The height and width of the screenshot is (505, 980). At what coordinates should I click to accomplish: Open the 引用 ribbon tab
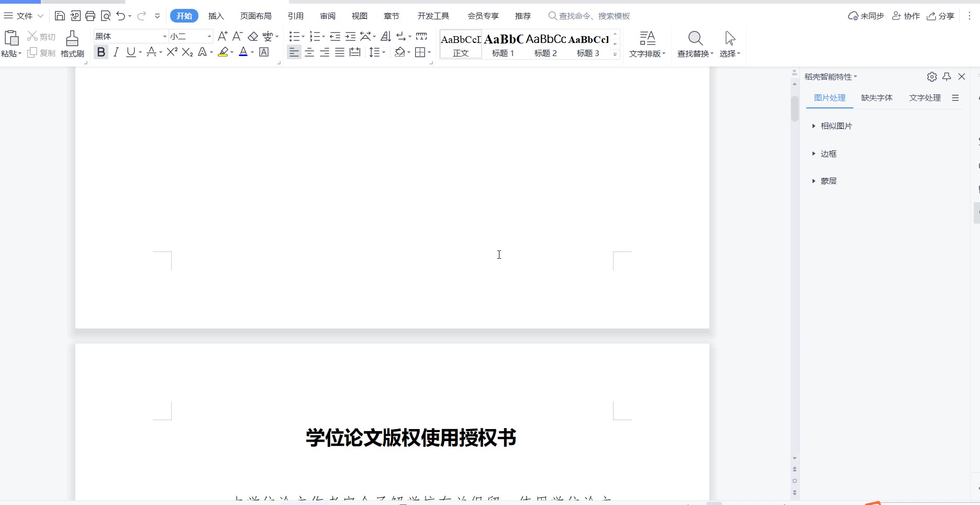coord(296,16)
